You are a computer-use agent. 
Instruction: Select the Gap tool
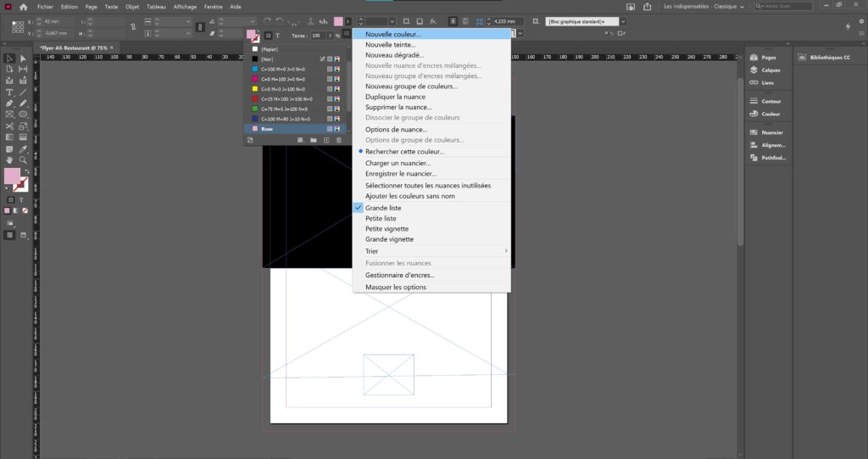[x=23, y=70]
